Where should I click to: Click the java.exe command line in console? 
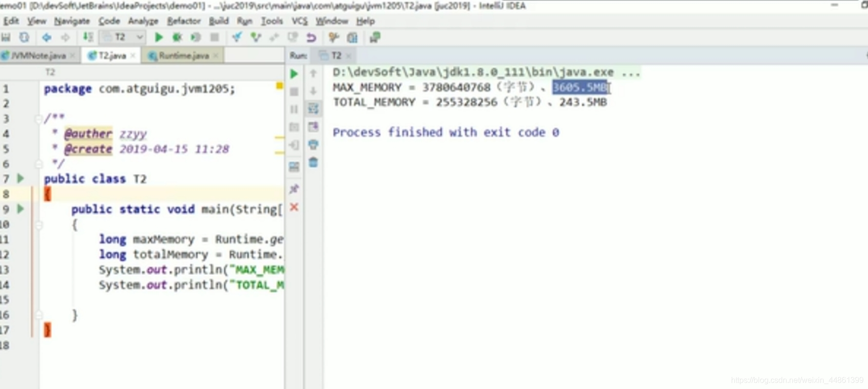point(486,72)
